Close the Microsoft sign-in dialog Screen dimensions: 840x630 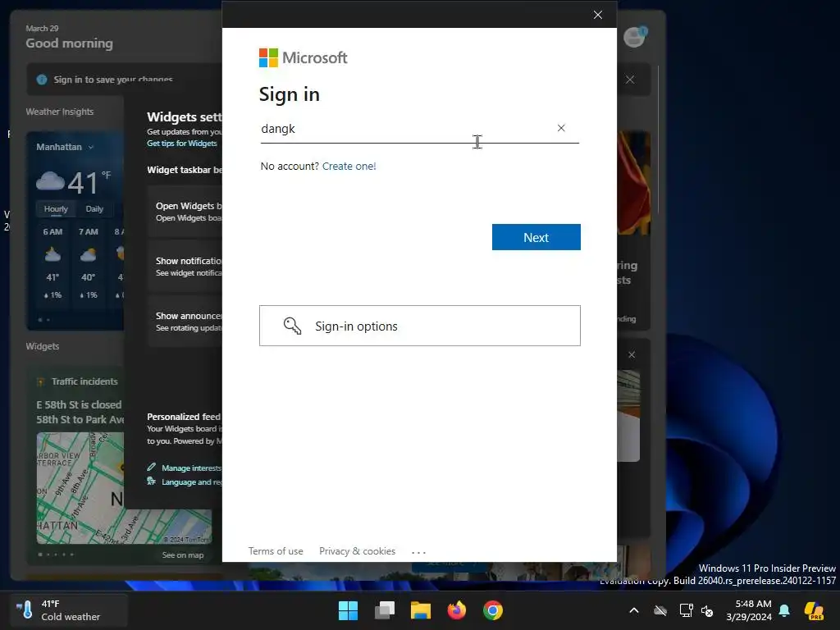(x=598, y=15)
